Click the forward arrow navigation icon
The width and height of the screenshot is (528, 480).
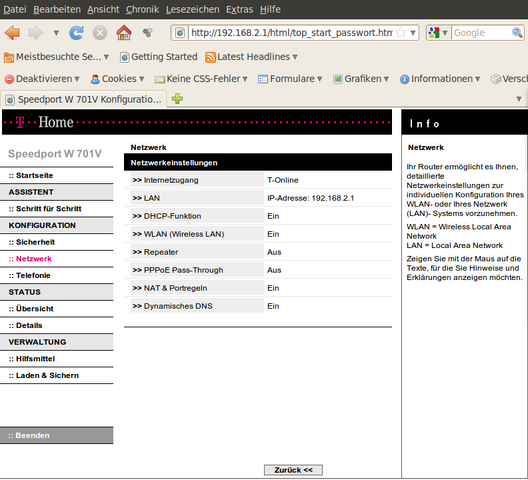pyautogui.click(x=36, y=33)
